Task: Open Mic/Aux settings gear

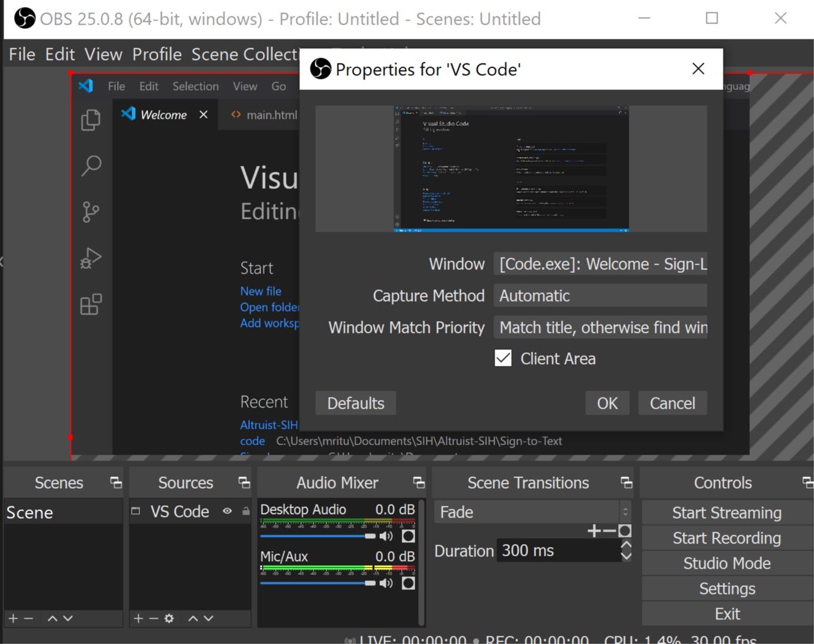Action: (x=408, y=583)
